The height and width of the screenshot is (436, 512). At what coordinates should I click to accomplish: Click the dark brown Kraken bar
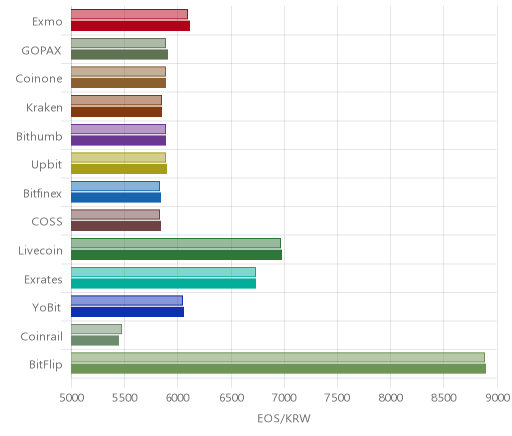[116, 112]
